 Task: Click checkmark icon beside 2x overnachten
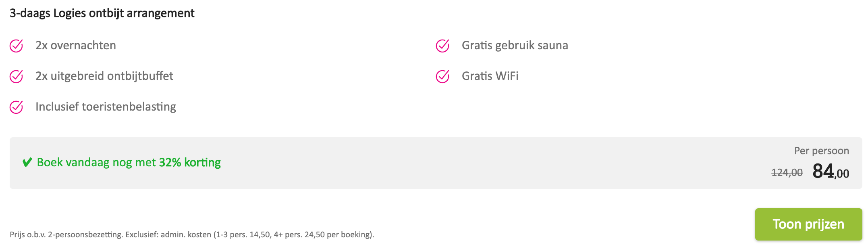pos(16,46)
